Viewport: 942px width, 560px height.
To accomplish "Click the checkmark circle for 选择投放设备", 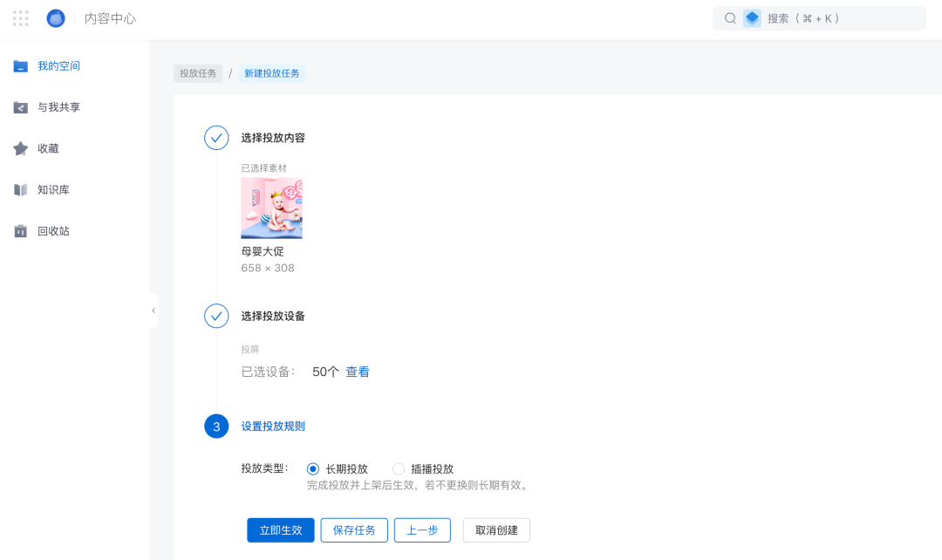I will [216, 316].
